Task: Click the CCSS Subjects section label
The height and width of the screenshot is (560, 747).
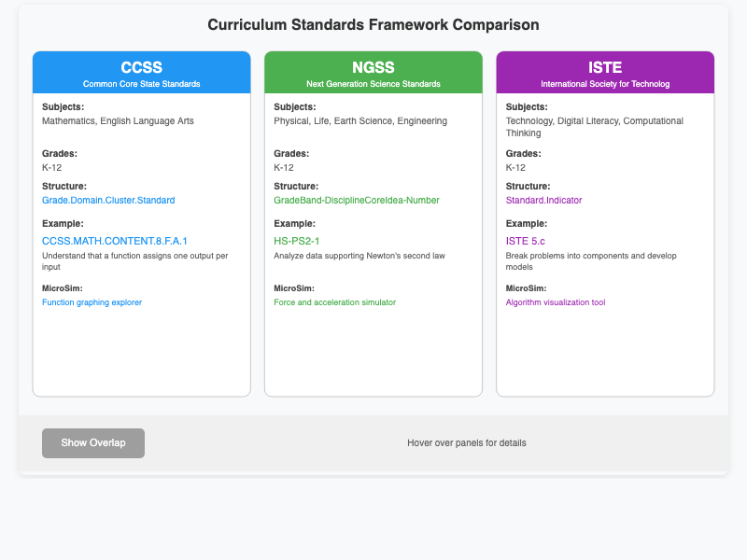Action: [x=60, y=106]
